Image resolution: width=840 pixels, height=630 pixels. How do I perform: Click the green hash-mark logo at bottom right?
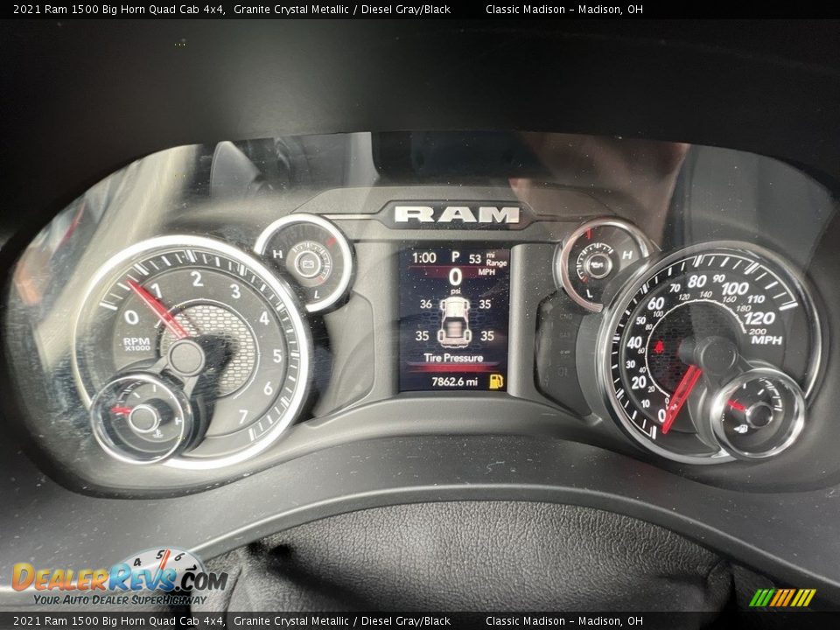(781, 598)
